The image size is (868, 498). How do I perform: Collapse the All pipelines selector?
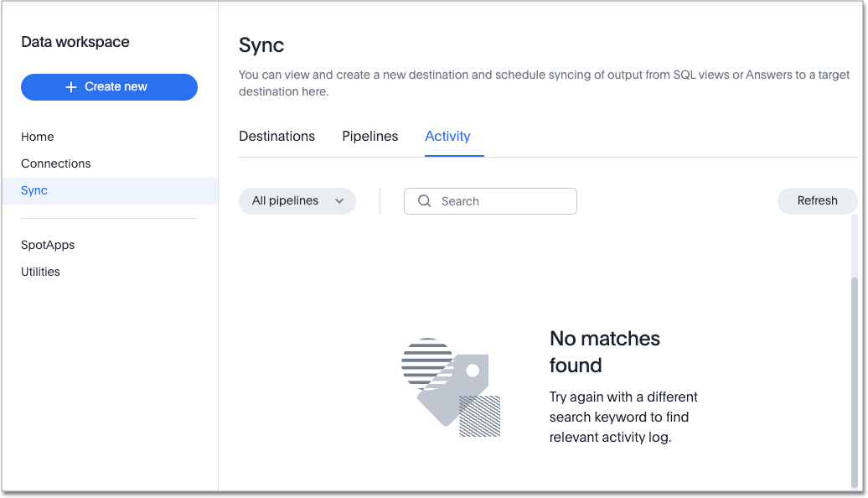tap(297, 201)
